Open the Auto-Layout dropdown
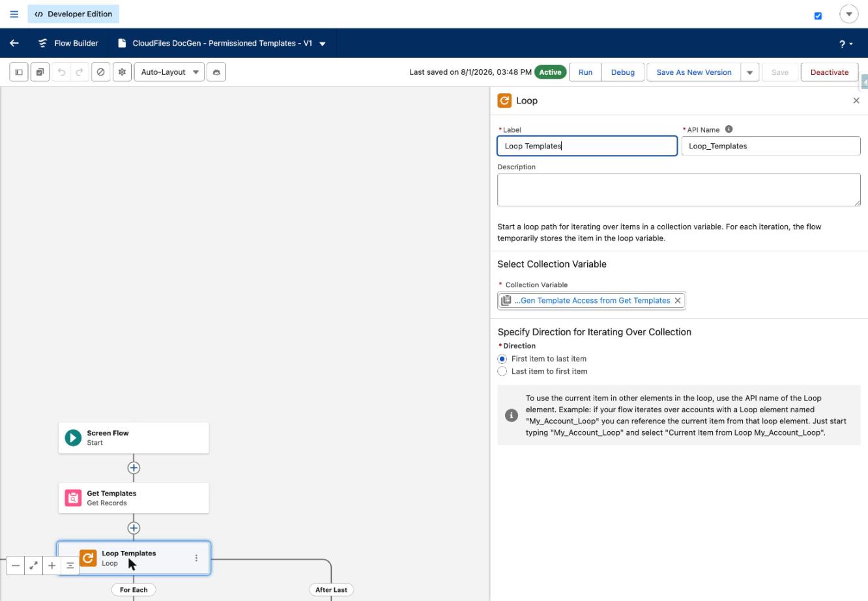Screen dimensions: 868x601 coord(169,72)
